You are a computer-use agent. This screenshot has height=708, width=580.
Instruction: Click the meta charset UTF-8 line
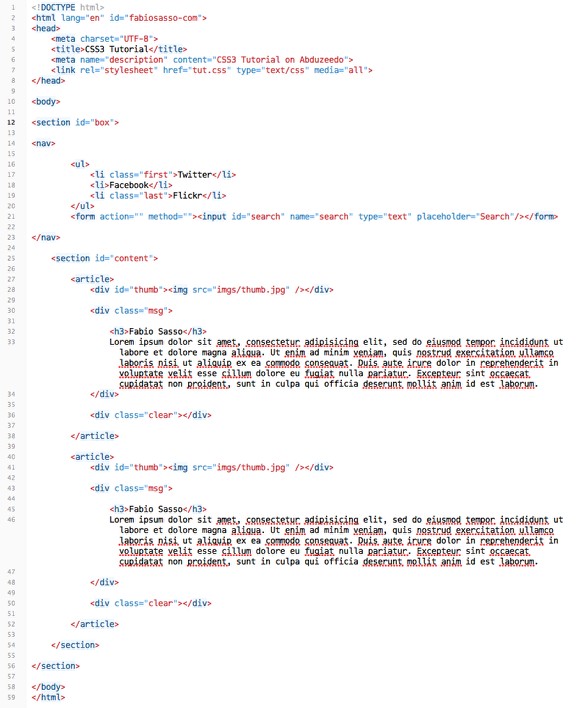104,39
